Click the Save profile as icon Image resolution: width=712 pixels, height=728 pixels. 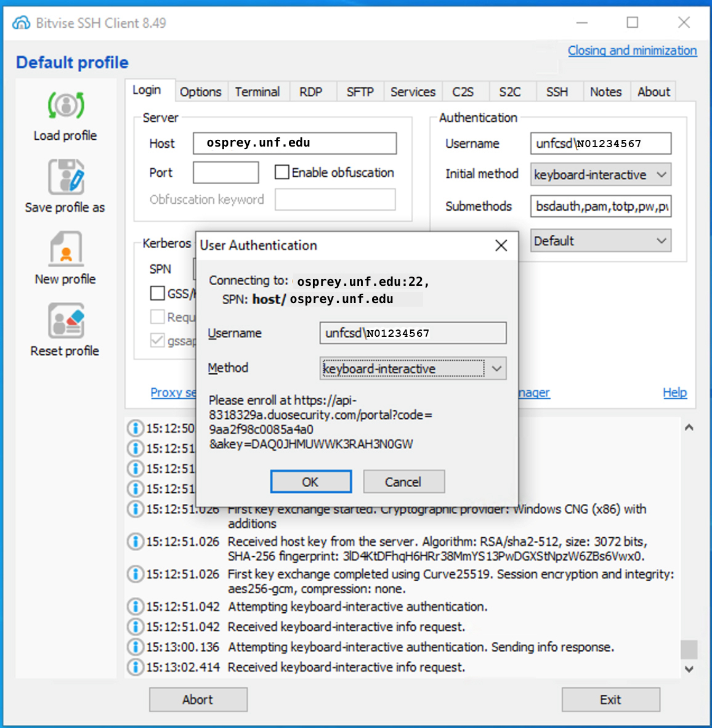66,177
